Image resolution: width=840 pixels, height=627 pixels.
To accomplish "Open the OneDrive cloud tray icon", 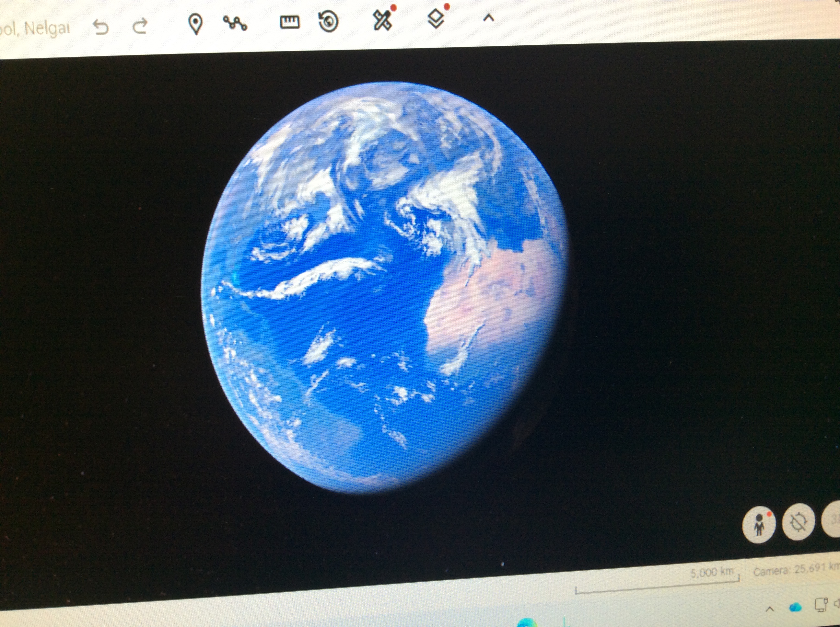I will pyautogui.click(x=795, y=608).
